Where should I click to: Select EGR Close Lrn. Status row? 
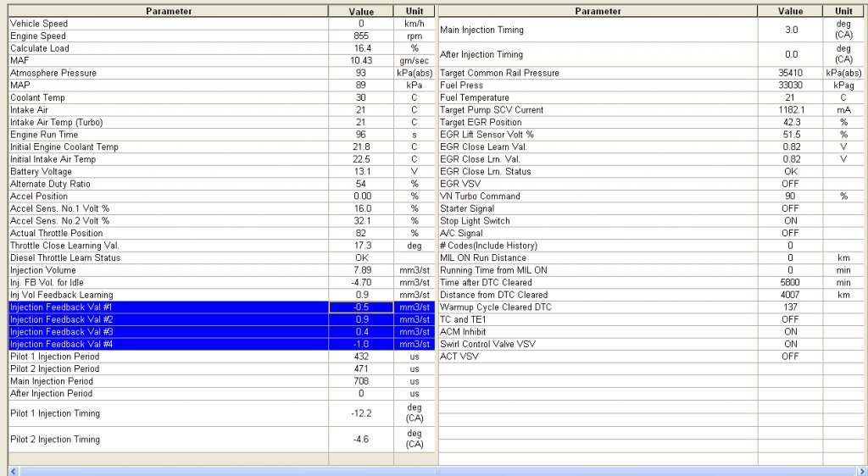[652, 171]
